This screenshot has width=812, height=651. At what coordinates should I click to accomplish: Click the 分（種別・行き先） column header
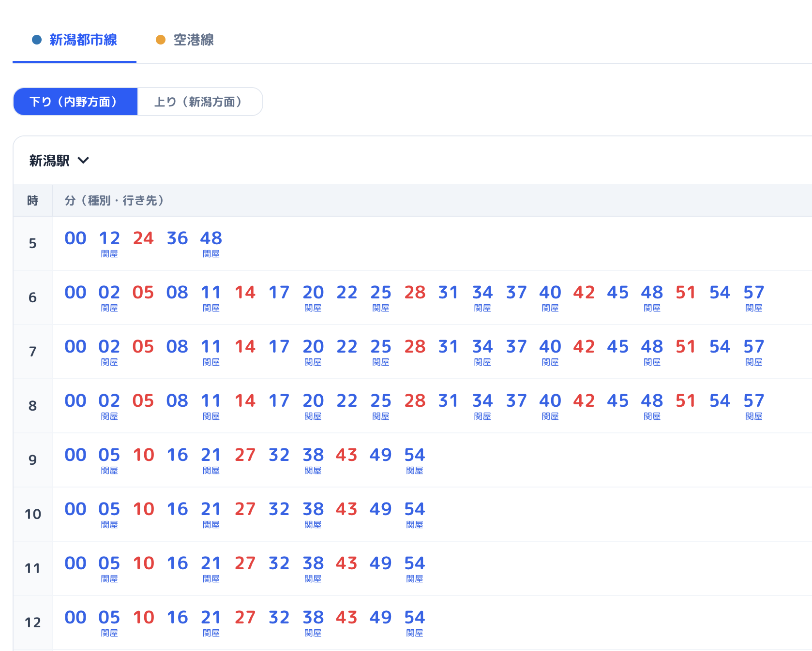click(x=114, y=200)
